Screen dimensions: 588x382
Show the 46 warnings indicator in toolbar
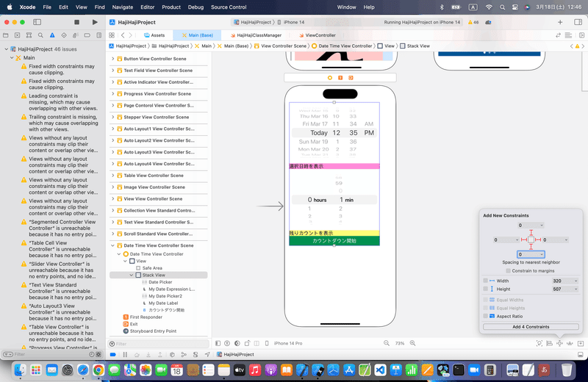point(473,22)
